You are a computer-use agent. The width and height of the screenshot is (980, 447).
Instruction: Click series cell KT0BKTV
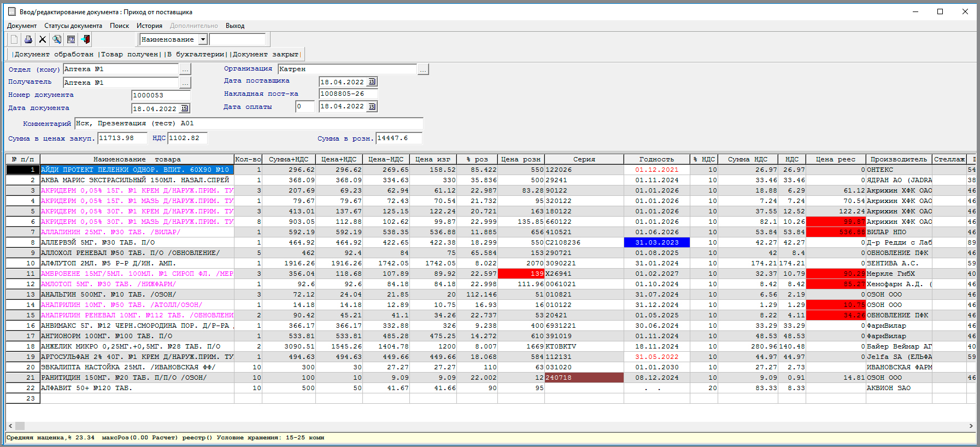point(584,346)
